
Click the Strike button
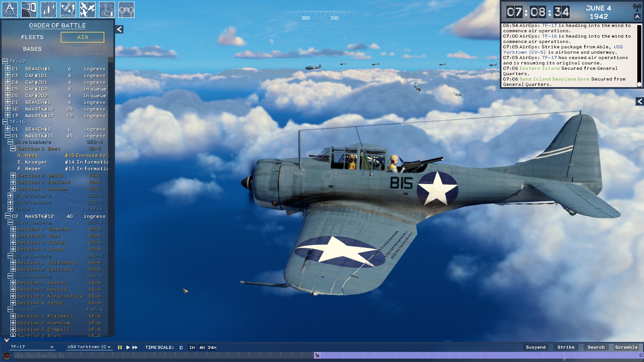(566, 347)
